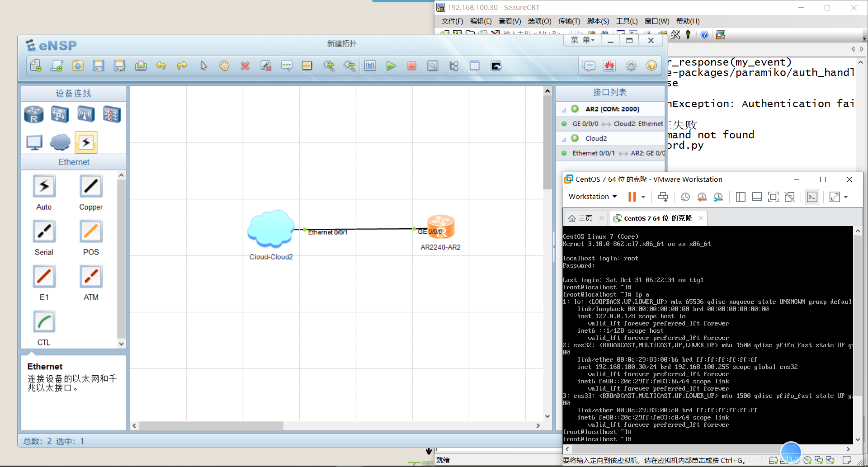This screenshot has width=868, height=467.
Task: Click the Cloud-Cloud2 node on the canvas
Action: pyautogui.click(x=271, y=229)
